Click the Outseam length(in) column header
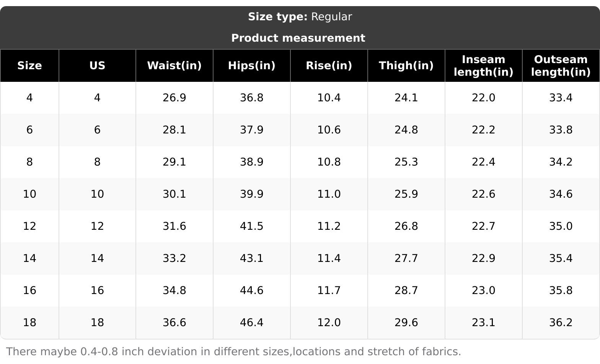The height and width of the screenshot is (364, 600). coord(561,66)
